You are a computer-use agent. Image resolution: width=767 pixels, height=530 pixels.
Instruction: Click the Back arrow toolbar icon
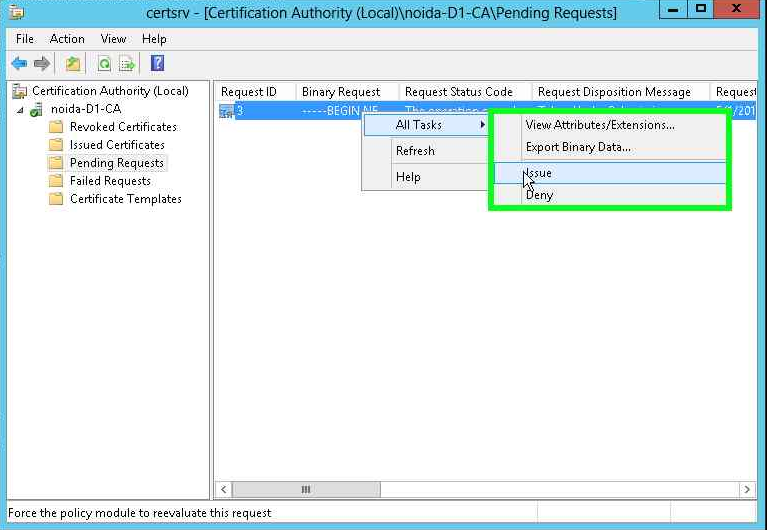(19, 64)
